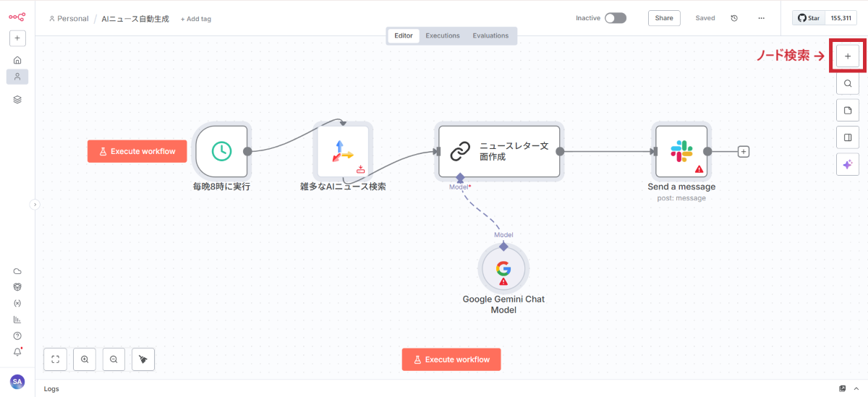
Task: Click the plus connector after Slack node
Action: [x=744, y=152]
